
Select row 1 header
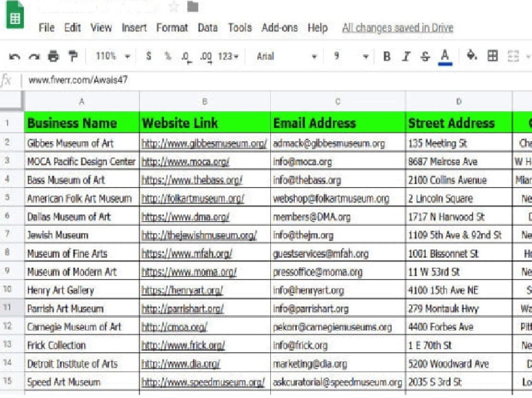(x=12, y=122)
